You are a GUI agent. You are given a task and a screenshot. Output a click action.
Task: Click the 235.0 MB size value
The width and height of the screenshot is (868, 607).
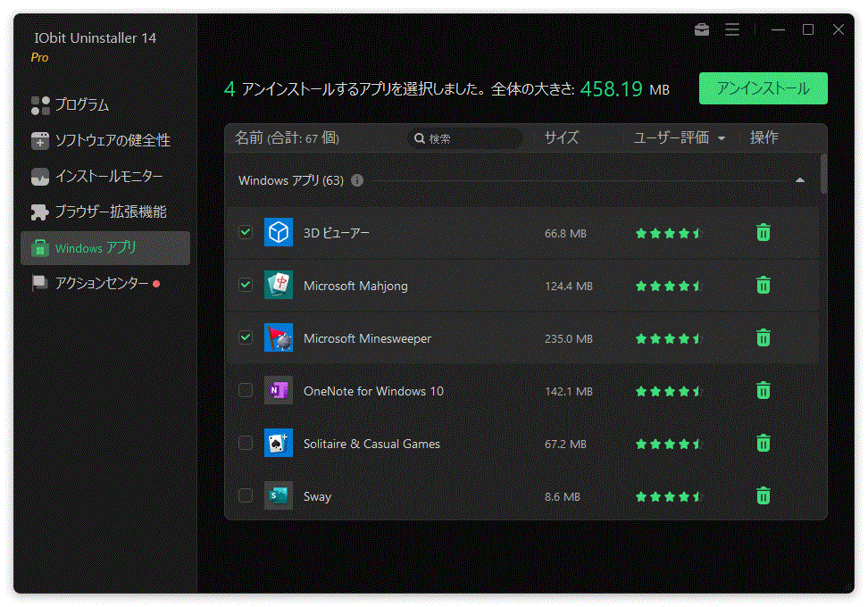(x=569, y=338)
